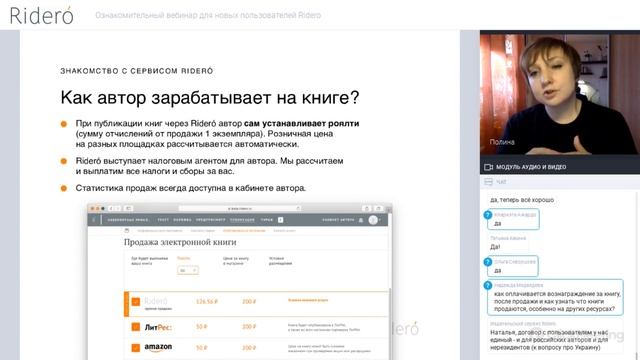Click the question mark on Надежда's long question

click(487, 285)
